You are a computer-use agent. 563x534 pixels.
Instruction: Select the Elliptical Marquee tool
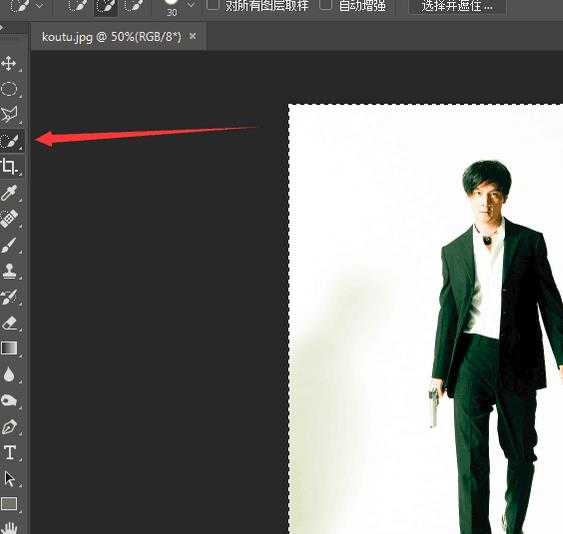tap(9, 89)
